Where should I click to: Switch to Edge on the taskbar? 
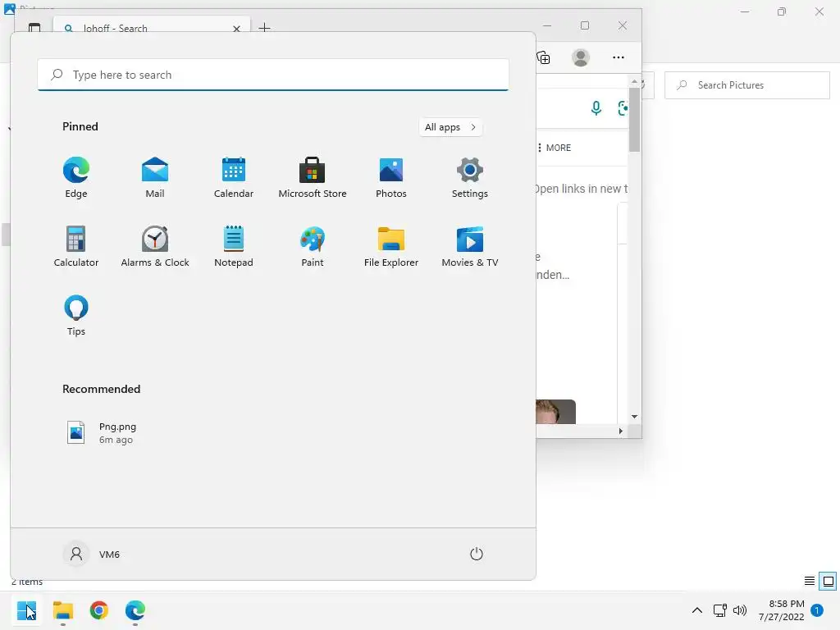coord(135,610)
